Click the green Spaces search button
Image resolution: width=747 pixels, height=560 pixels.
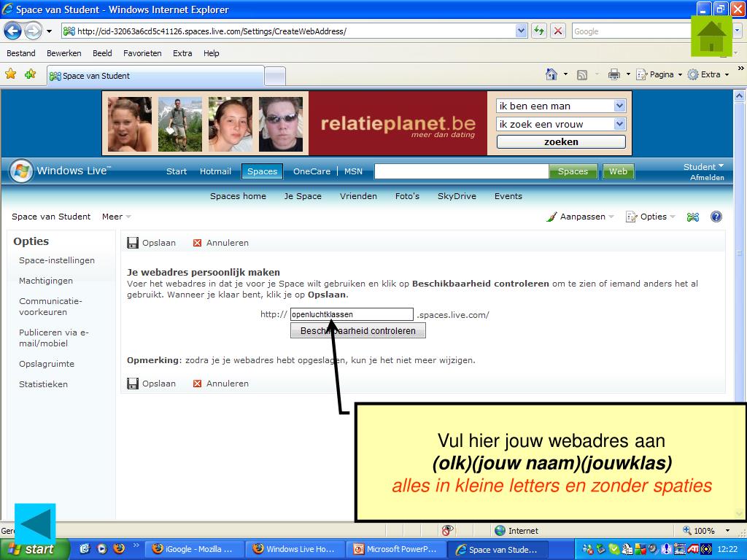[x=573, y=171]
